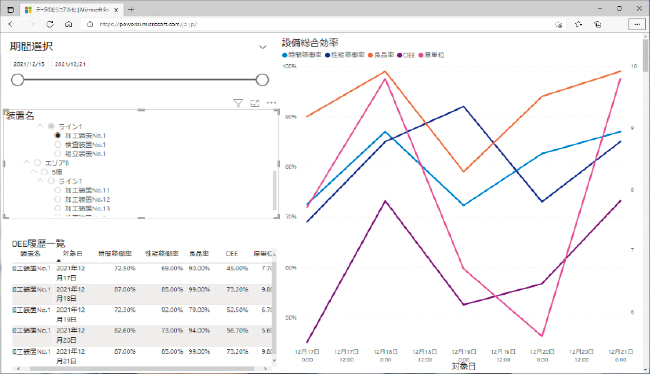Enter focus mode for 装置名 slicer
650x374 pixels.
(x=255, y=103)
